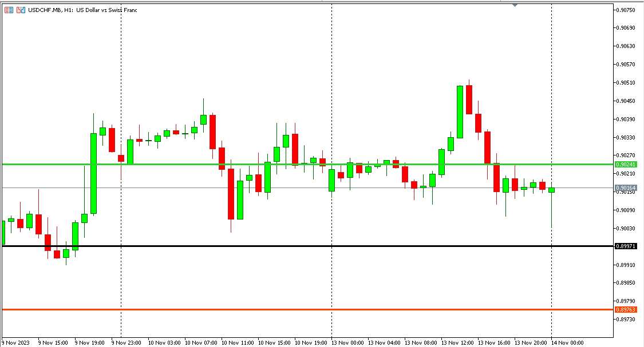
Task: Click the 10 Nov 15:00 time label
Action: [x=274, y=343]
